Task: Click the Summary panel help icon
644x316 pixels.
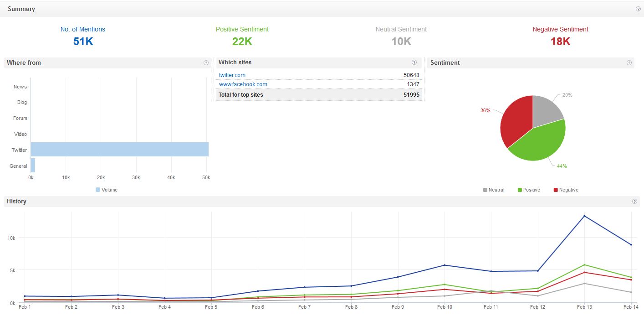Action: pyautogui.click(x=638, y=9)
